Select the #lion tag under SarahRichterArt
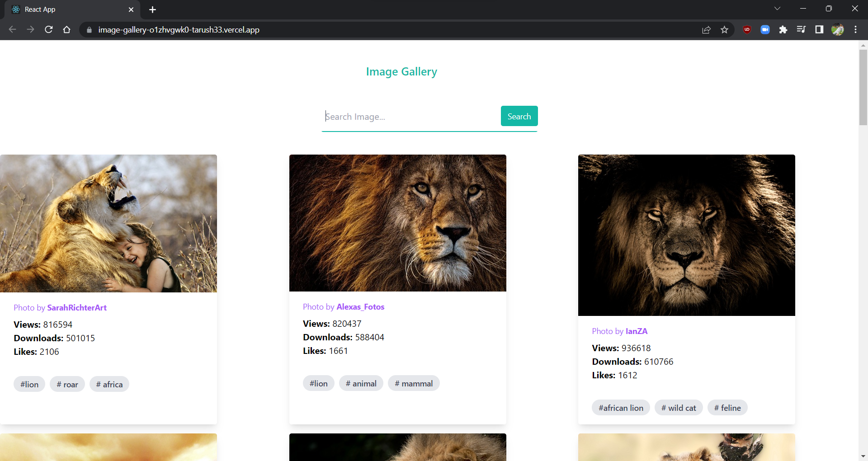 (29, 384)
